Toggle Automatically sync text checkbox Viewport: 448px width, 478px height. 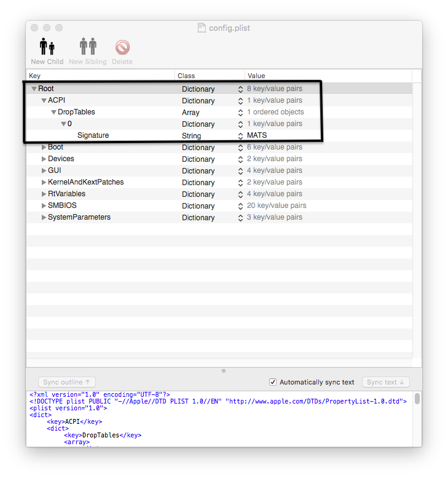[x=273, y=382]
